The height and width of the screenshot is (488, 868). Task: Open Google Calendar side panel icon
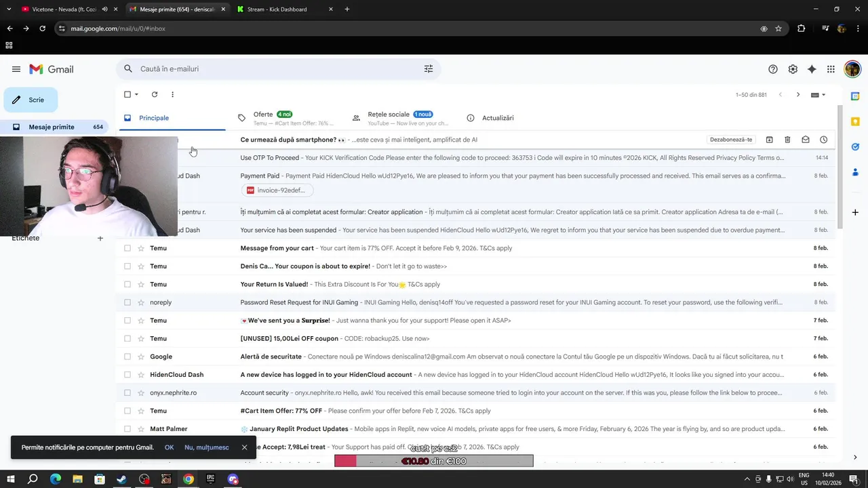855,96
